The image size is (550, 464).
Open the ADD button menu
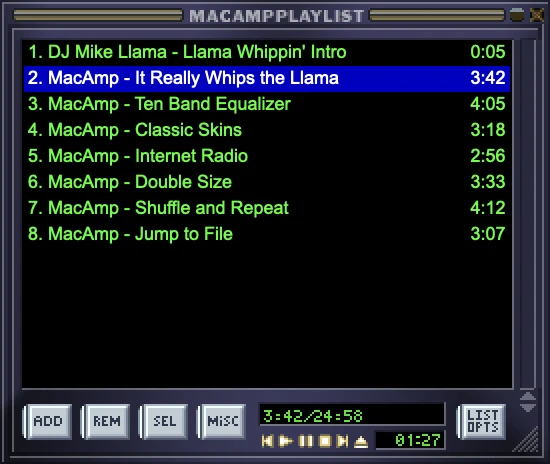(47, 421)
